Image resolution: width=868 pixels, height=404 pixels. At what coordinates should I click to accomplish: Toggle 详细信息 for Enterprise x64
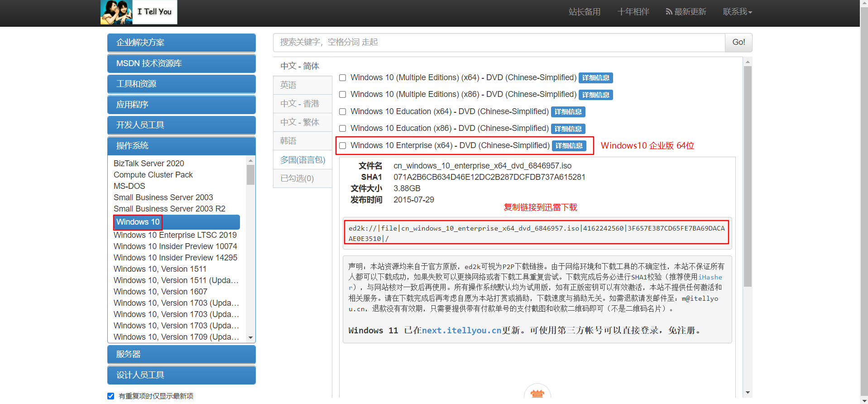coord(569,146)
